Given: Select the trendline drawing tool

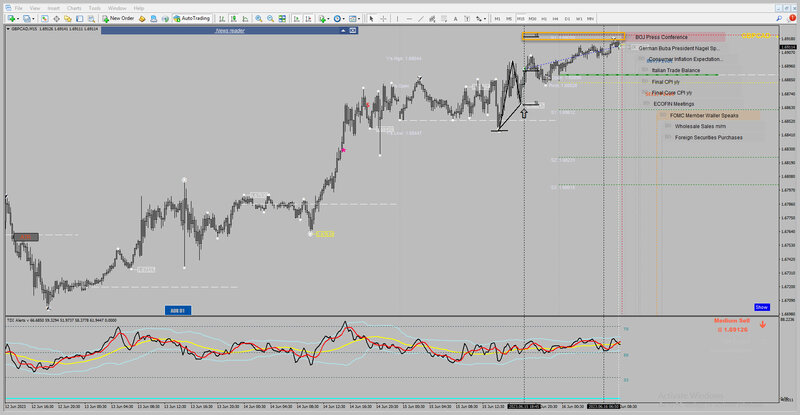Looking at the screenshot, I should coord(421,18).
